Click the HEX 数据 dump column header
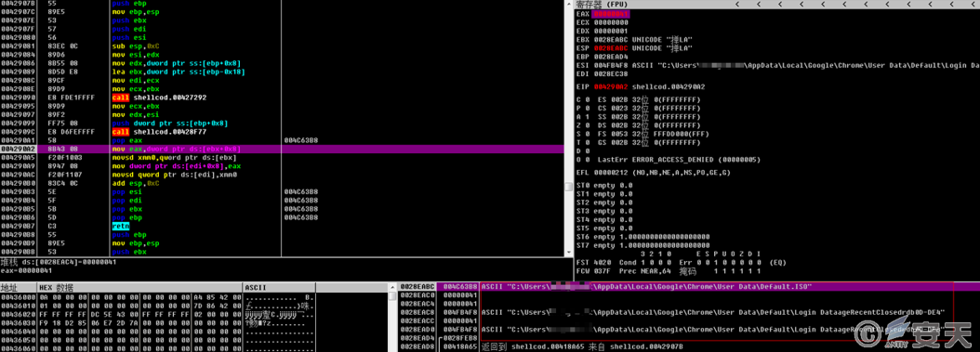This screenshot has width=980, height=352. (139, 288)
